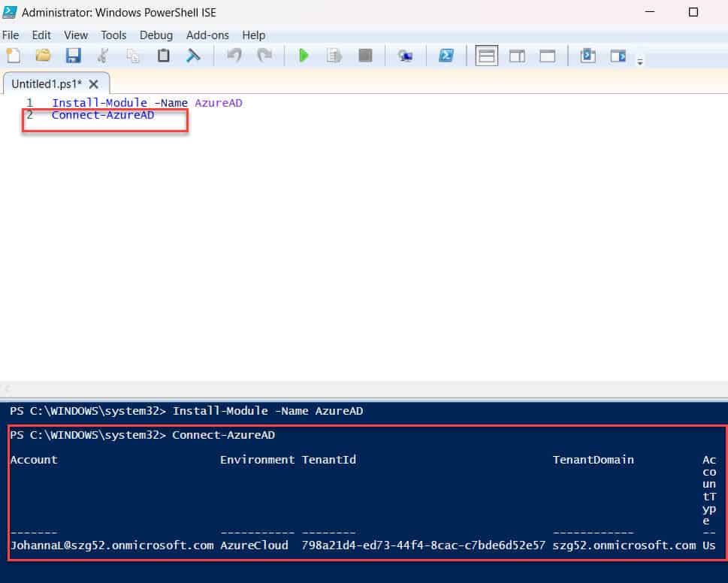Click the Redo arrow icon
This screenshot has width=728, height=583.
coord(264,56)
